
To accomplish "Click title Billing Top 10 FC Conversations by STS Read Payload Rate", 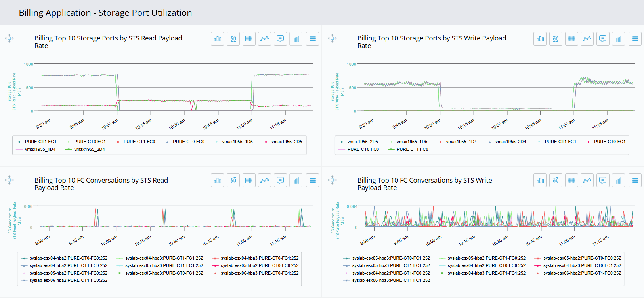I will 101,184.
